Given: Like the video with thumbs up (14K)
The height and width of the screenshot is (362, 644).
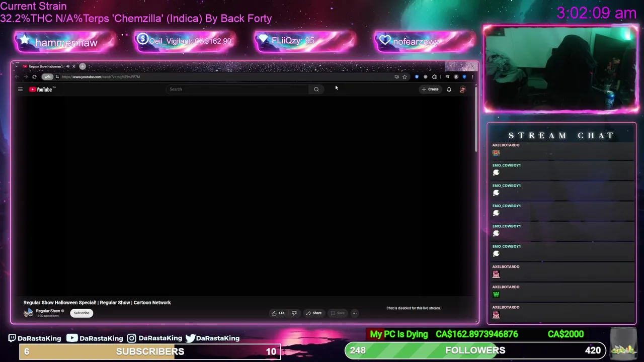Looking at the screenshot, I should 278,313.
